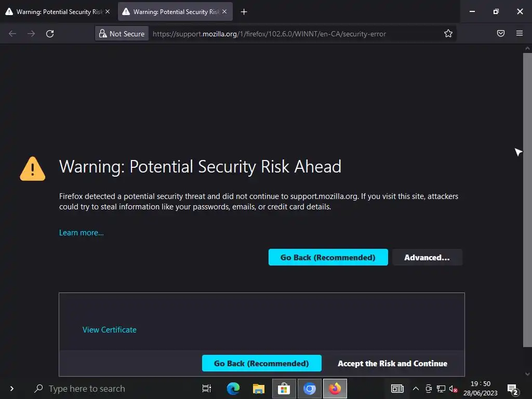This screenshot has height=399, width=532.
Task: Open the News and interests taskbar widget
Action: click(x=397, y=389)
